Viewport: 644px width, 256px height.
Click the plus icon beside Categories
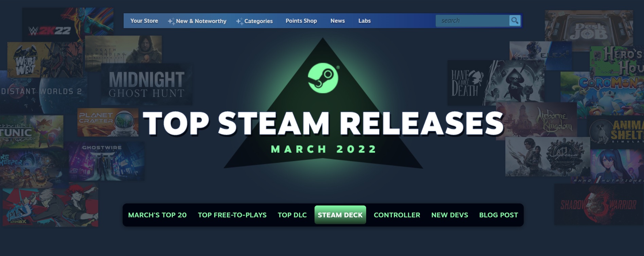pos(239,21)
